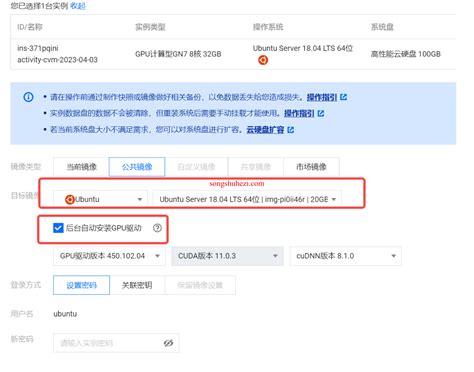Click Ubuntu logo in image dropdown

click(70, 199)
